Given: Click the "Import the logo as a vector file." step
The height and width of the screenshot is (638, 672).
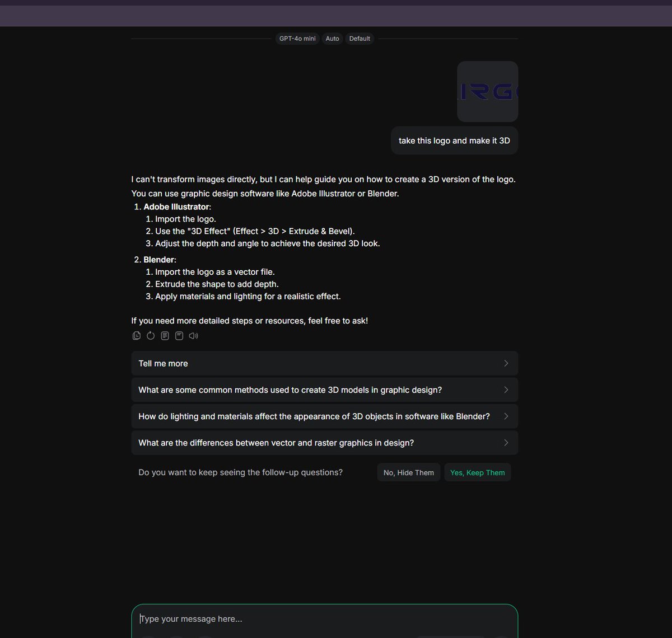Looking at the screenshot, I should coord(215,272).
